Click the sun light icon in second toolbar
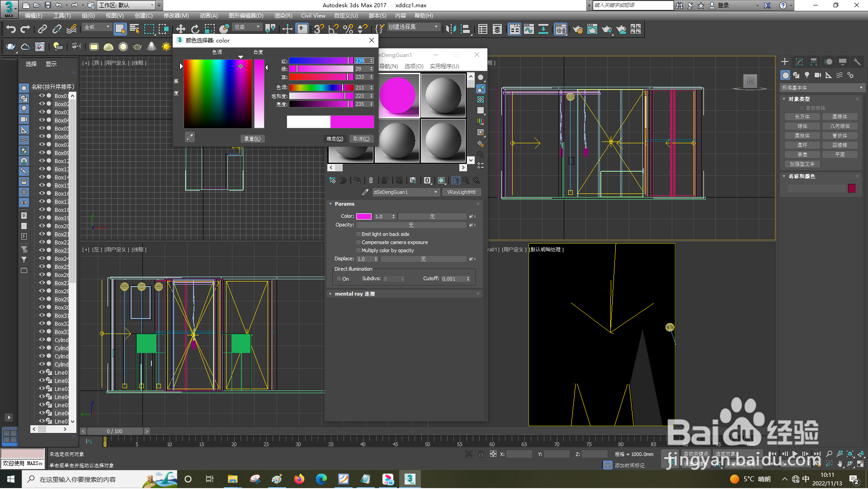The height and width of the screenshot is (489, 868). (x=166, y=47)
